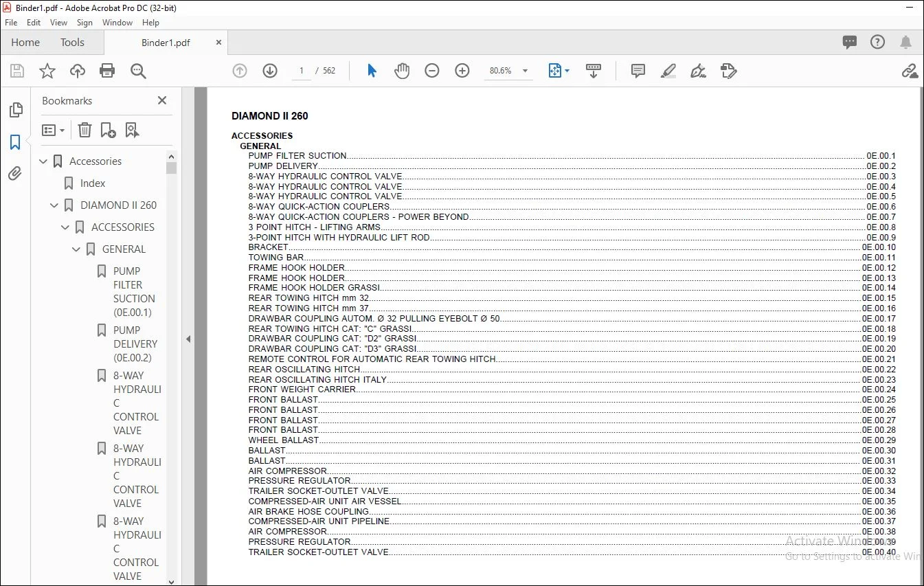Click DIAMOND II 260 page heading
This screenshot has width=924, height=586.
[270, 116]
